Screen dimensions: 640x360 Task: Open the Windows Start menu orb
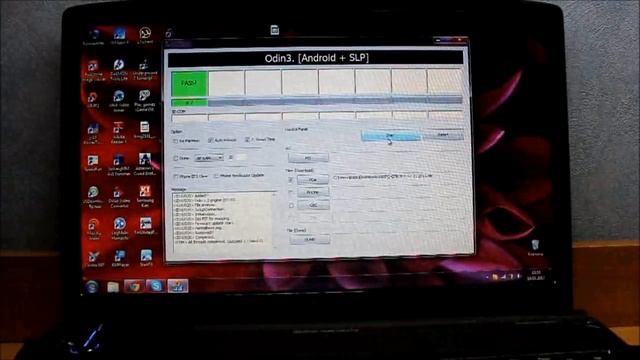click(x=92, y=287)
